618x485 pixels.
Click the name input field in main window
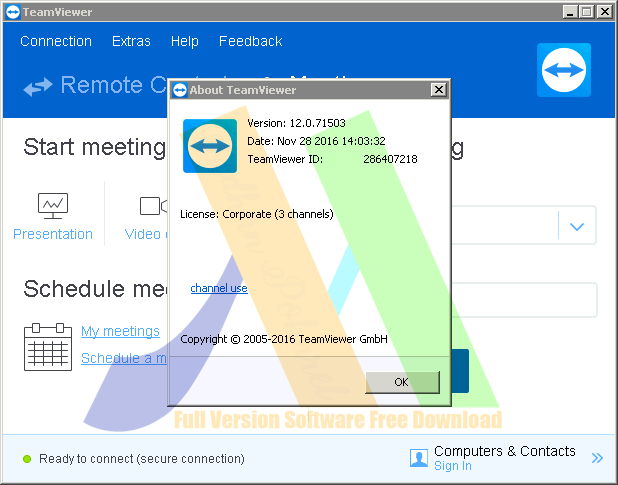524,300
